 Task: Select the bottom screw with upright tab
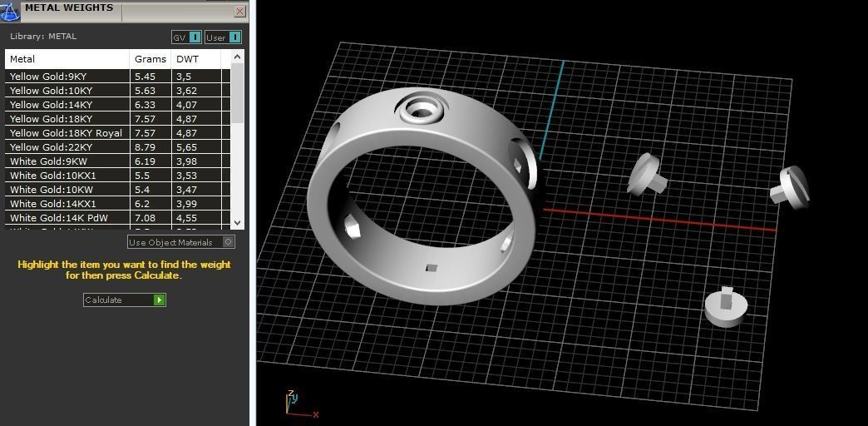pos(726,308)
